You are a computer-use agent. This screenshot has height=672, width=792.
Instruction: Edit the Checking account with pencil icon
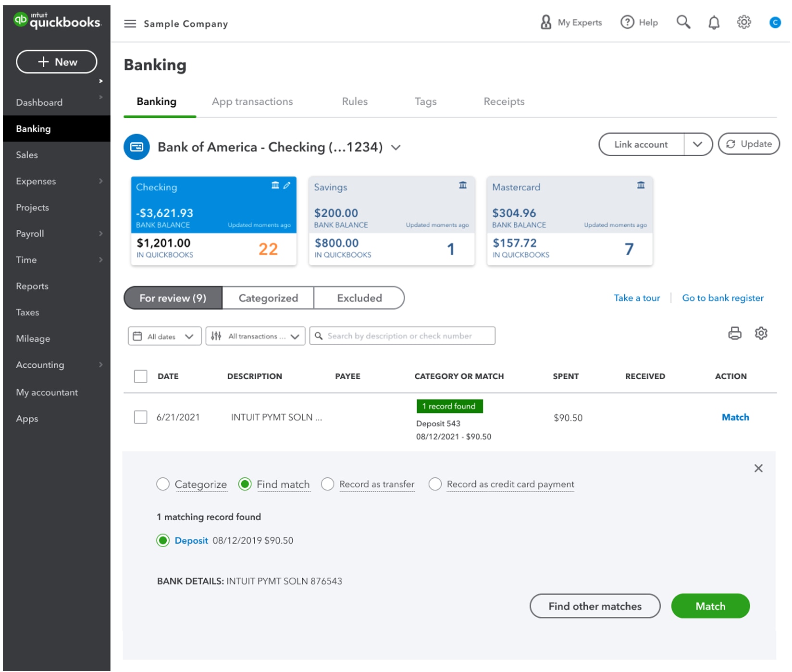tap(287, 185)
